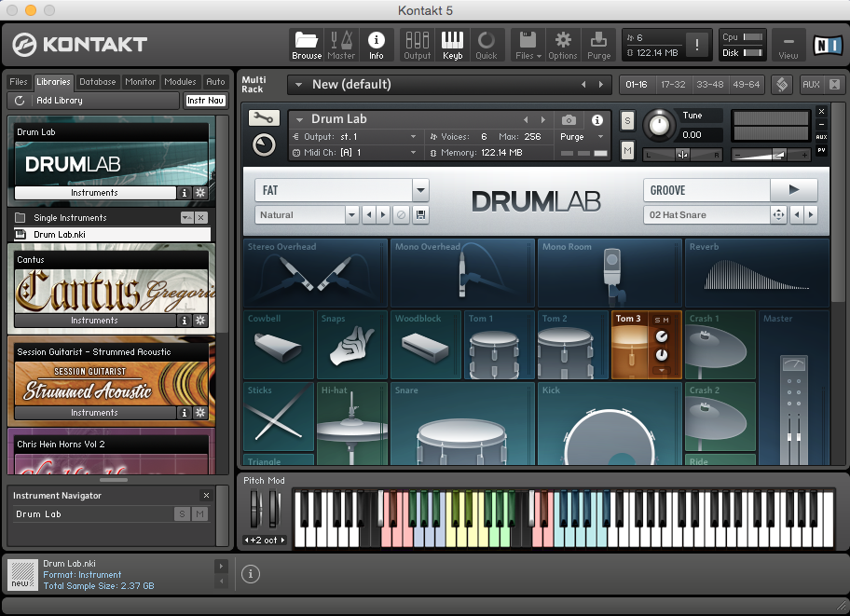
Task: Toggle the Keyb on-screen keyboard
Action: pos(452,45)
